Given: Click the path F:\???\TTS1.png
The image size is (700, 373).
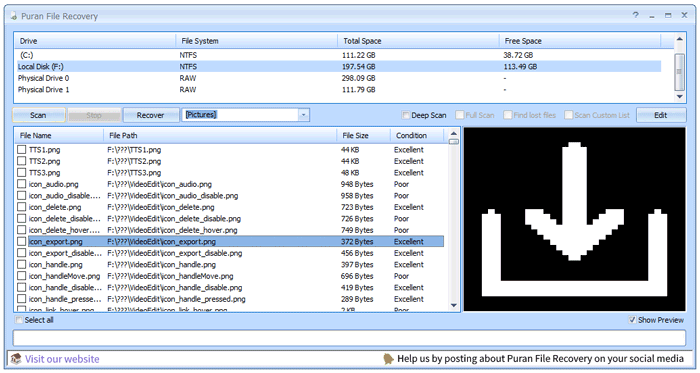Looking at the screenshot, I should tap(134, 150).
